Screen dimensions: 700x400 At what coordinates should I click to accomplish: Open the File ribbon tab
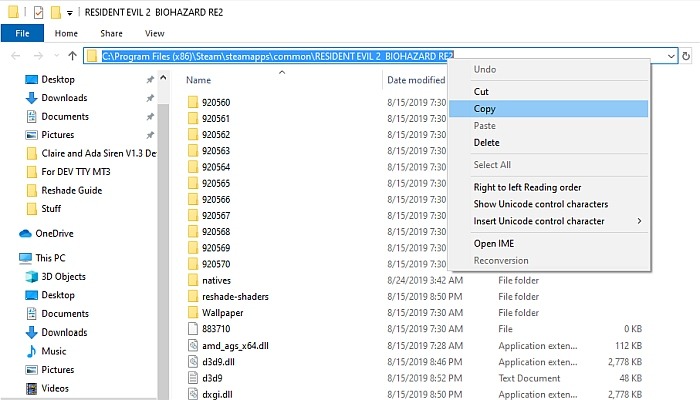(22, 33)
